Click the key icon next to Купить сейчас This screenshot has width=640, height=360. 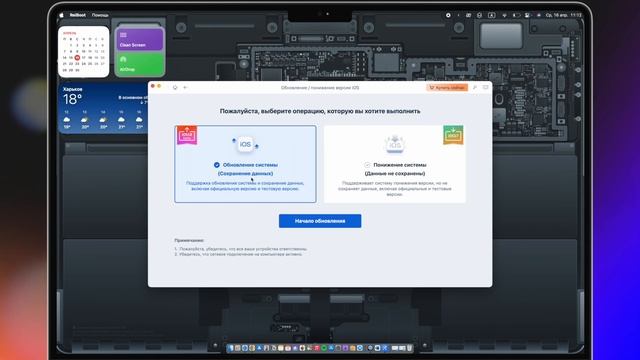point(475,88)
